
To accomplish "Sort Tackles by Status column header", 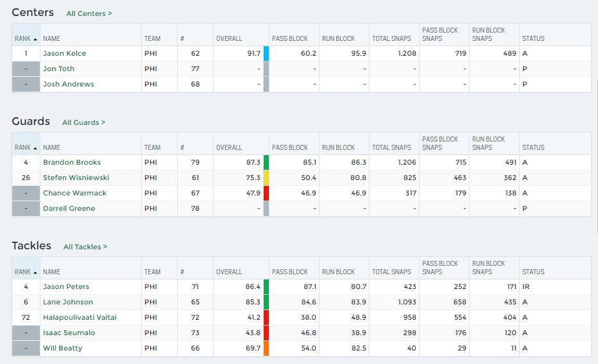I will tap(533, 272).
